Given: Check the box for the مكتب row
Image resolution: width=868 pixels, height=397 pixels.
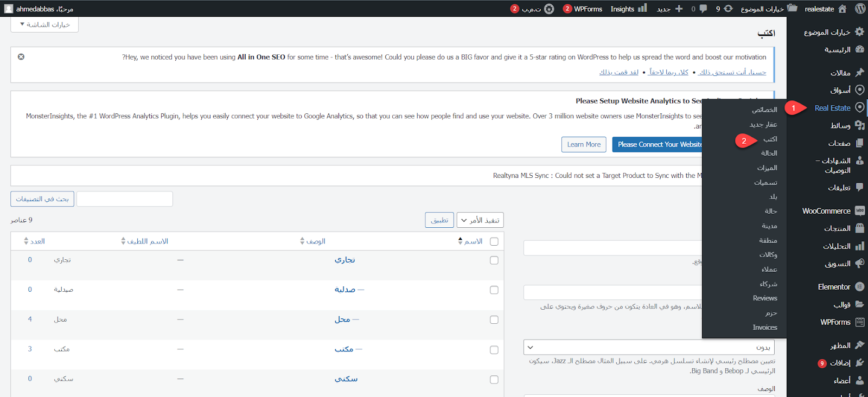Looking at the screenshot, I should 494,350.
